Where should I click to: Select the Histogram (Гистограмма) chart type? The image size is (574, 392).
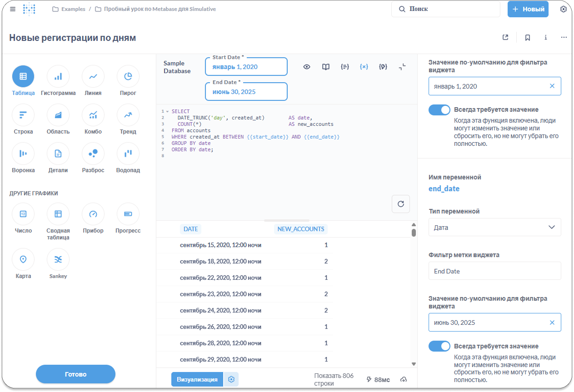(x=58, y=77)
